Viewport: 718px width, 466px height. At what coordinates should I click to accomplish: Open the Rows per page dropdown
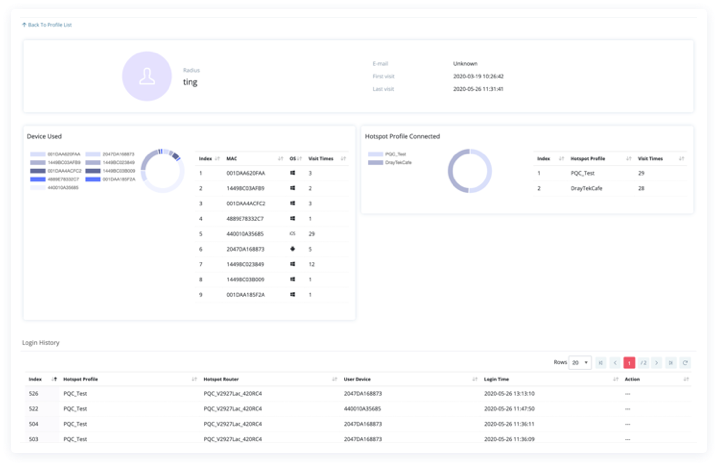click(x=579, y=362)
